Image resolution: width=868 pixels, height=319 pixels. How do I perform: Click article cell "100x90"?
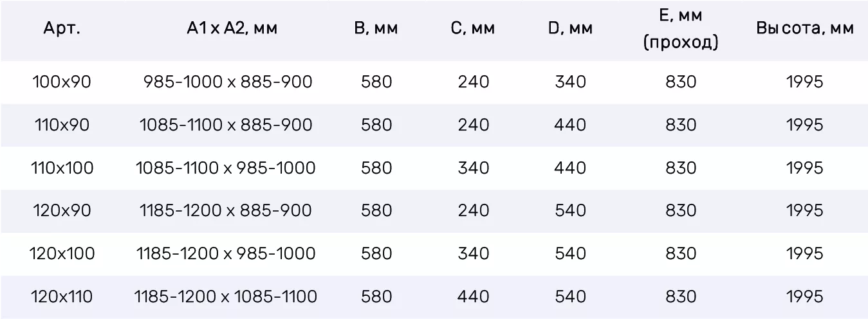62,82
